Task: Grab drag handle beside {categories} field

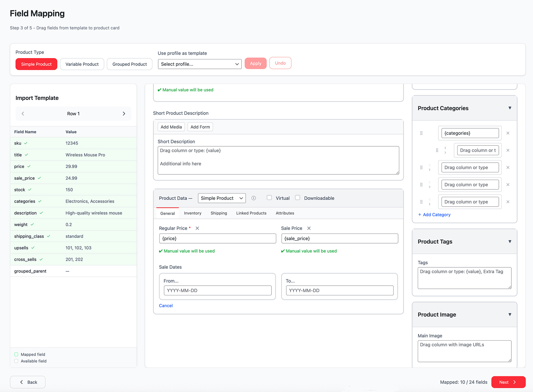Action: point(421,133)
